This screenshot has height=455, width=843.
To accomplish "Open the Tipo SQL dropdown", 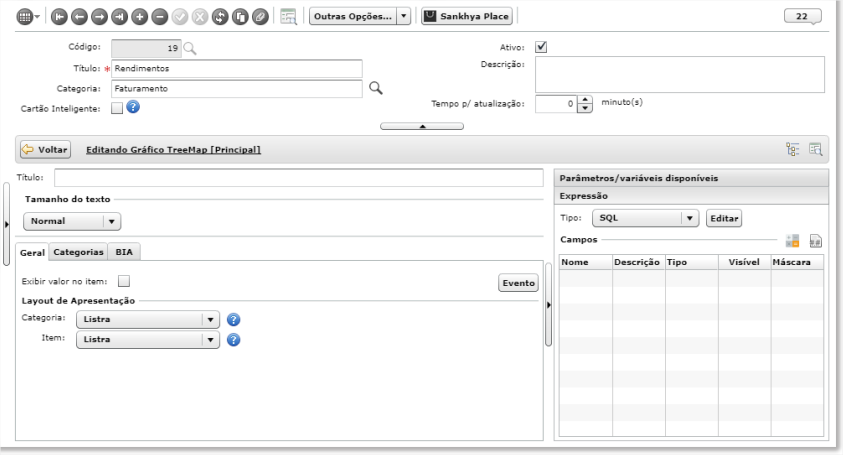I will (645, 218).
